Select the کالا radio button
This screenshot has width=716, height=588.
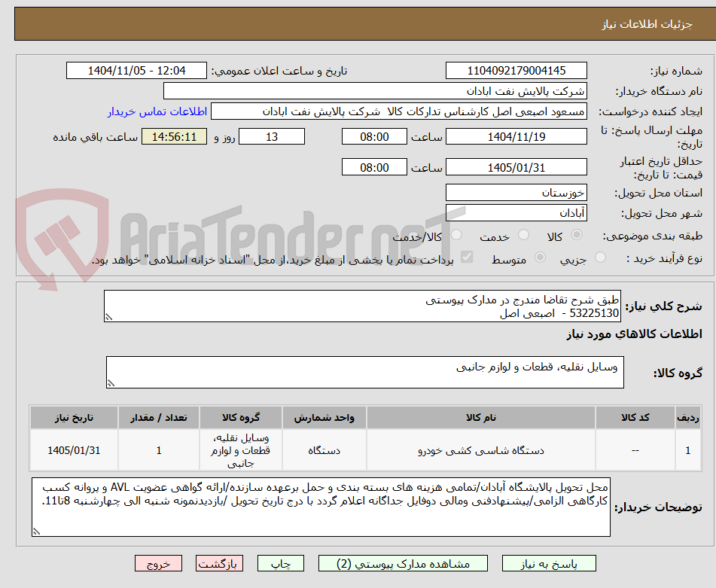point(576,236)
